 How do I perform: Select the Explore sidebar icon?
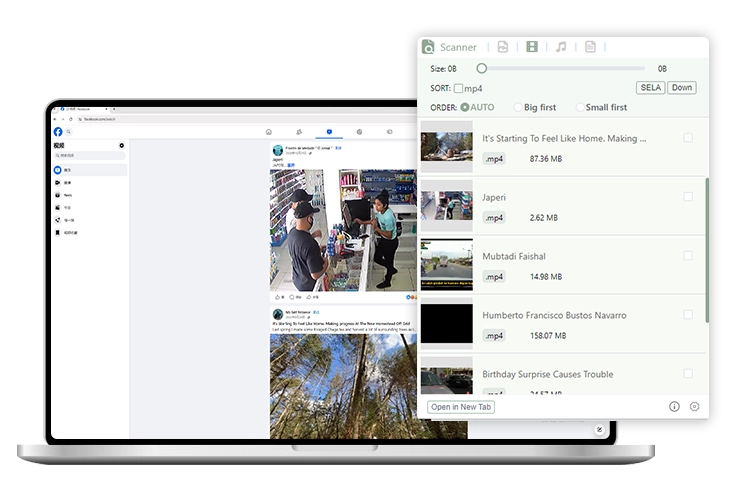(57, 220)
